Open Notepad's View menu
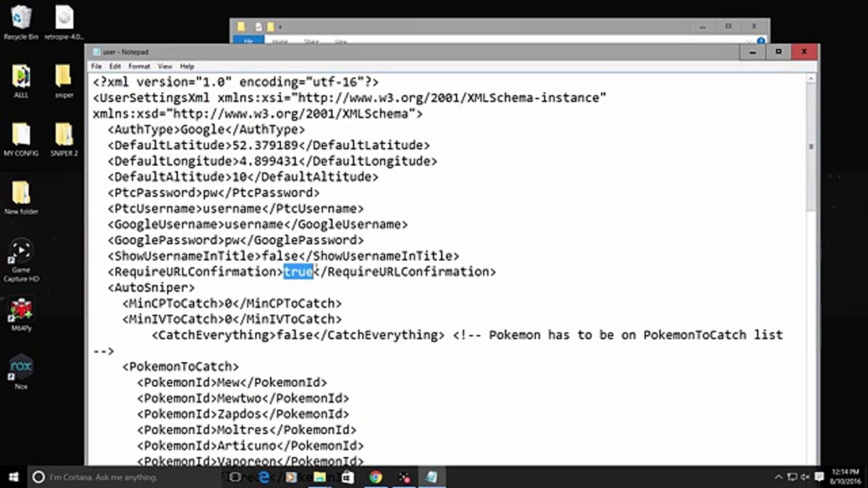This screenshot has width=868, height=488. tap(165, 66)
